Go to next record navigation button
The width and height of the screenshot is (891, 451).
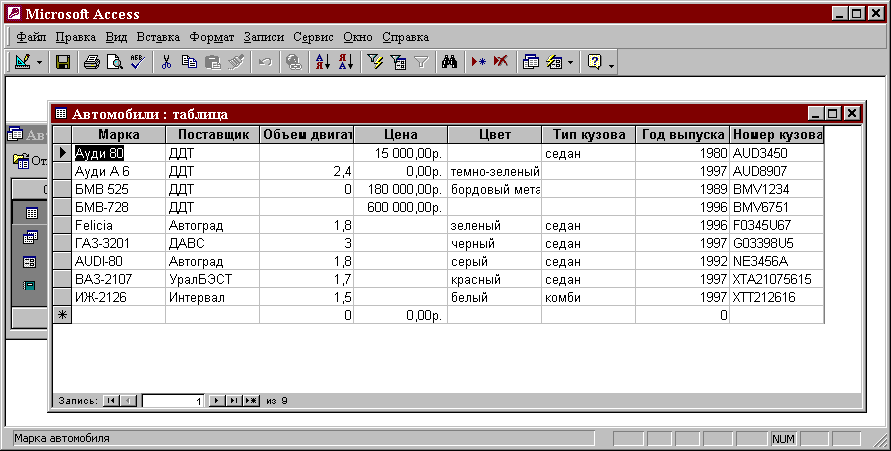pos(216,400)
